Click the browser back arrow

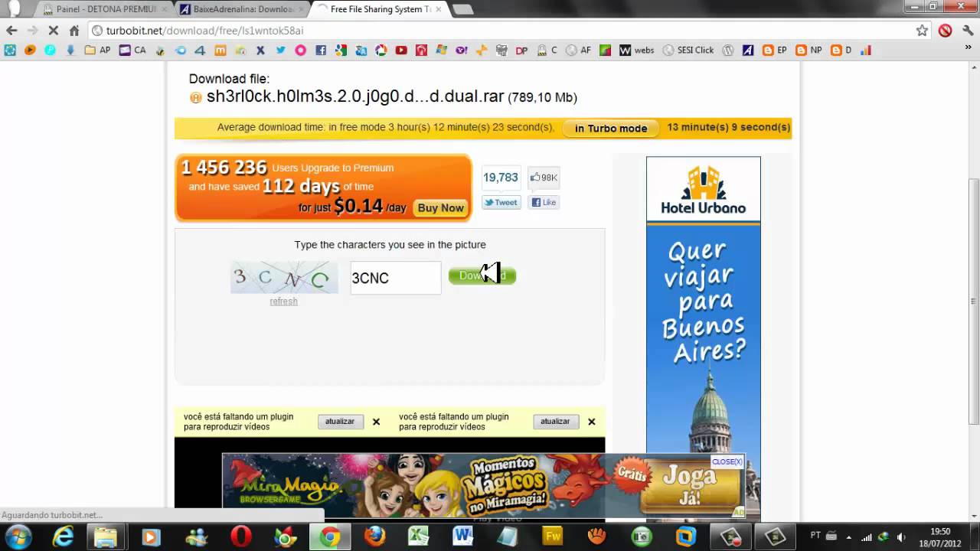tap(11, 31)
